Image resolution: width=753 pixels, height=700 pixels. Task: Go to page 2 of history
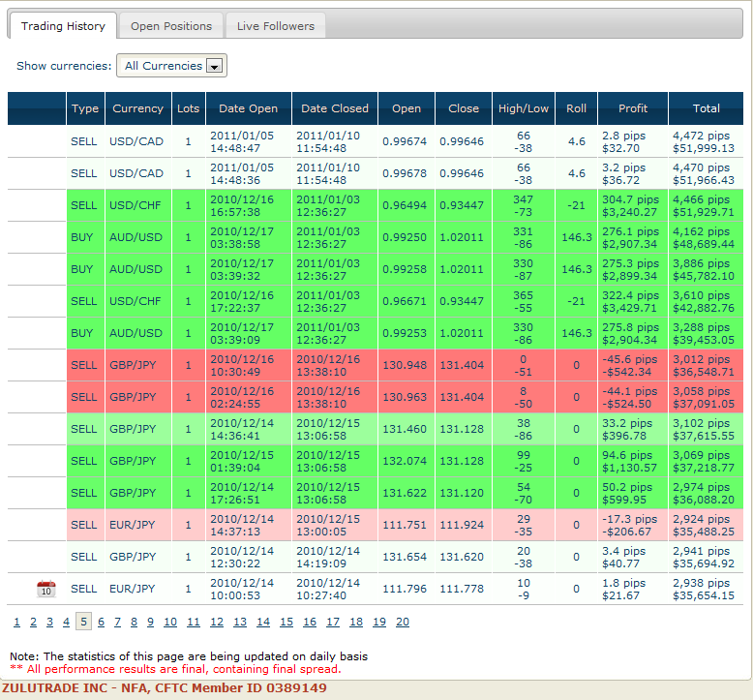coord(33,622)
